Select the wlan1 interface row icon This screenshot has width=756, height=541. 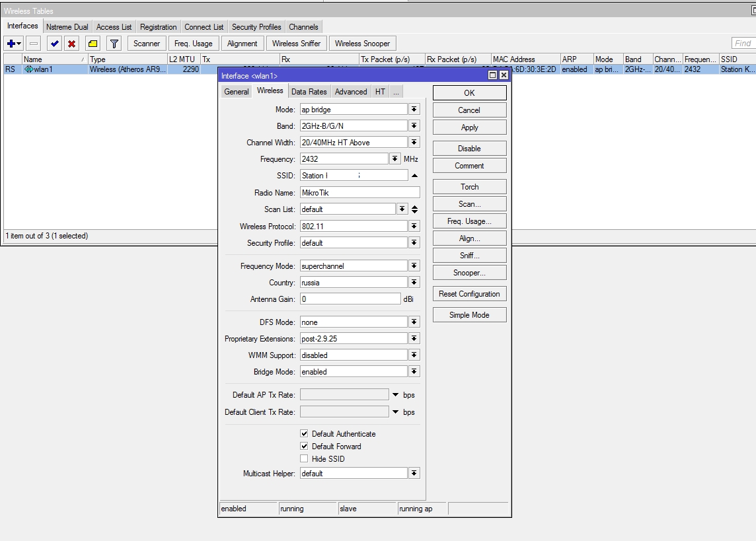click(x=28, y=69)
